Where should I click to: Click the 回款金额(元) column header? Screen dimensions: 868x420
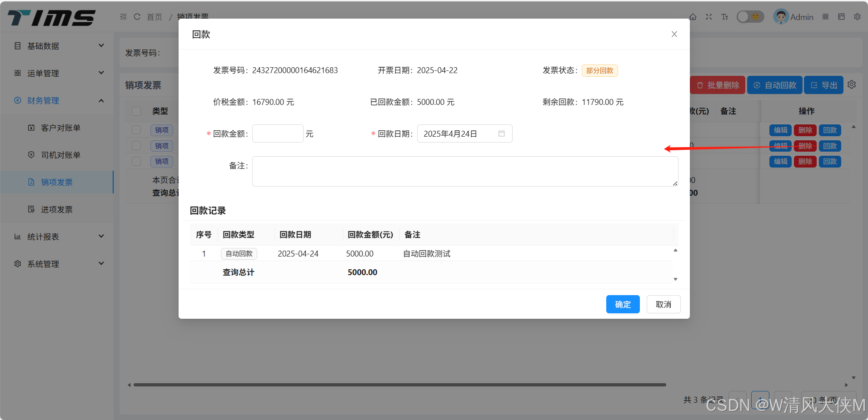tap(370, 234)
